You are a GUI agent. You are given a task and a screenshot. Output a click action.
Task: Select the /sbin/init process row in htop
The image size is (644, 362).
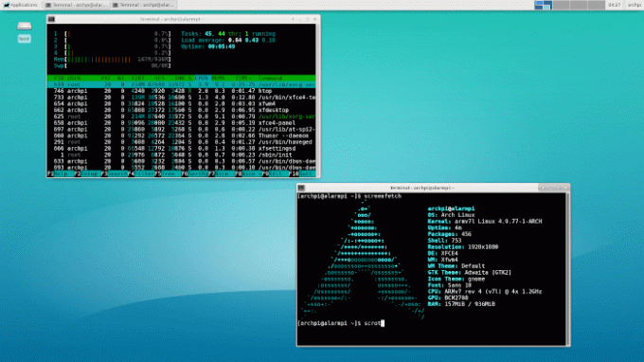coord(182,154)
